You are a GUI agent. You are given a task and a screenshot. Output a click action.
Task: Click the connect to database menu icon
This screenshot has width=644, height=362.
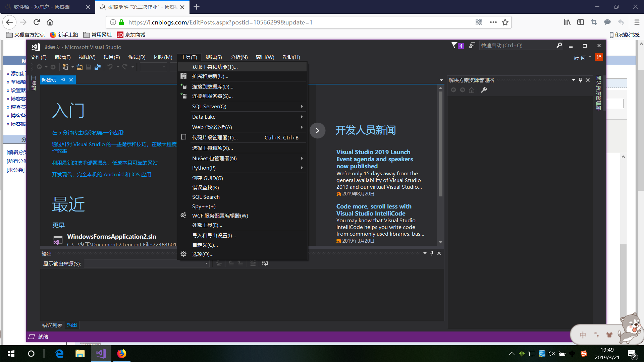(x=183, y=86)
